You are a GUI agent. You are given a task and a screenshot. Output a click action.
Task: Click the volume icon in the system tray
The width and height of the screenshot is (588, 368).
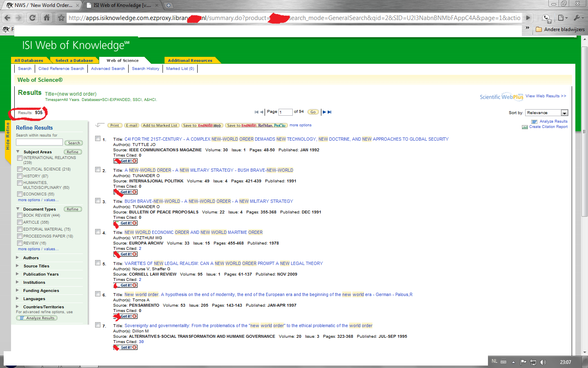[x=543, y=362]
